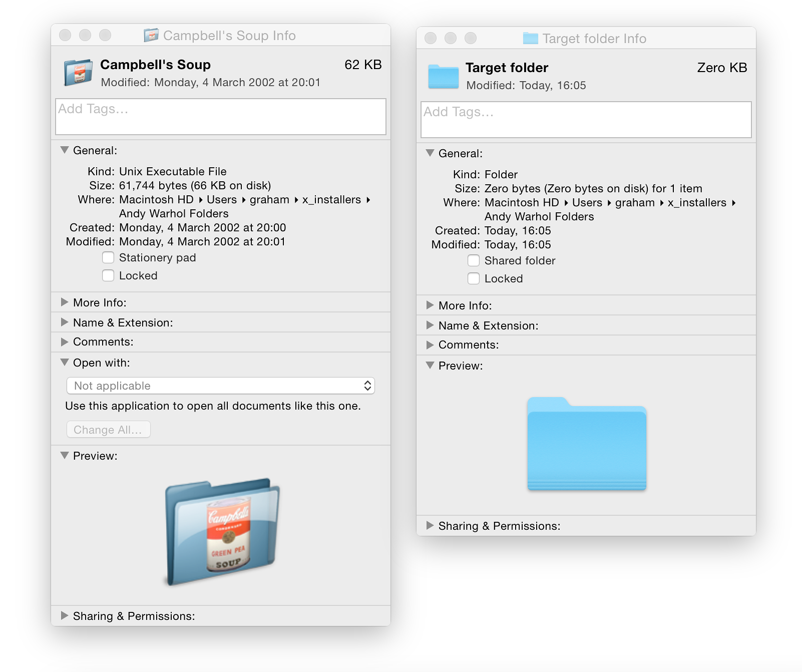
Task: Collapse Preview in Target folder Info
Action: [430, 365]
